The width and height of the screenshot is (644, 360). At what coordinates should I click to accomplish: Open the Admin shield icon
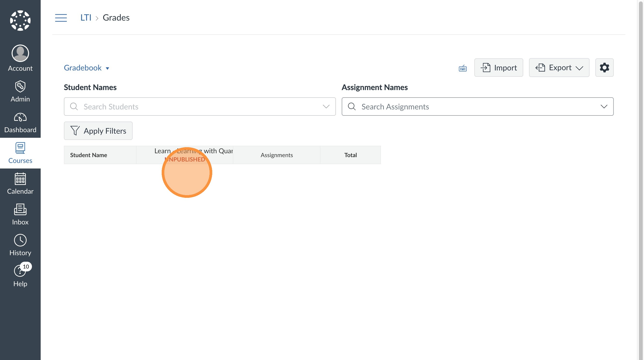pos(20,86)
